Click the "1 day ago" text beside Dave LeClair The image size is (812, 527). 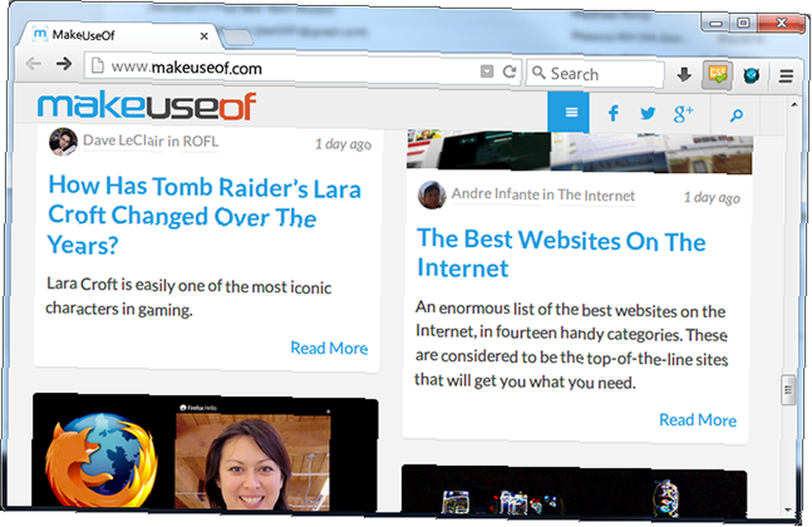click(x=343, y=145)
